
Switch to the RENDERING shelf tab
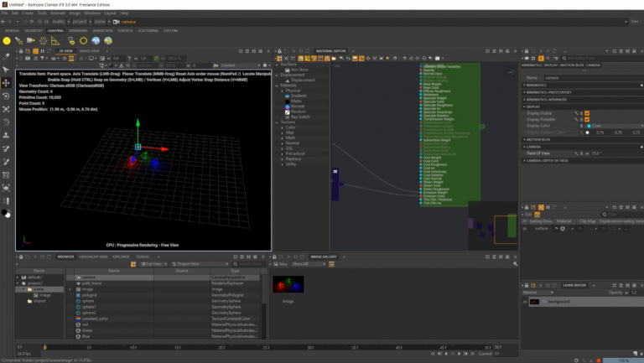click(x=78, y=30)
